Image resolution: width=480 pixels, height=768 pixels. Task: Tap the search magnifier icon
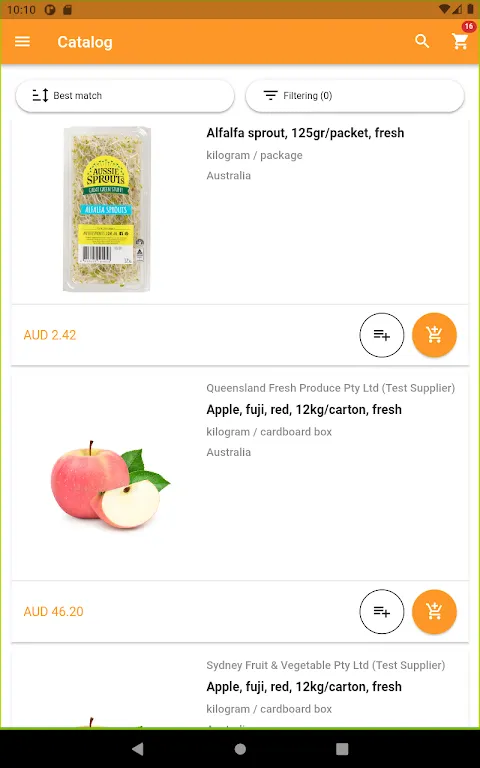tap(422, 42)
